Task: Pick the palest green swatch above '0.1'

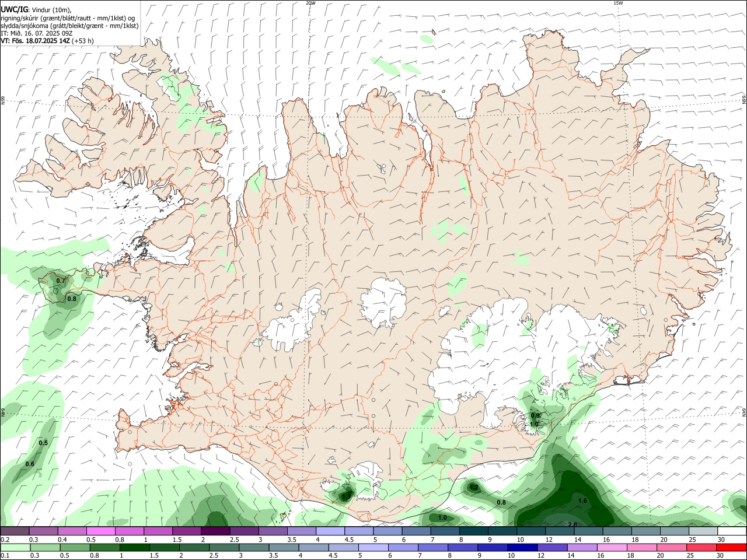Action: (x=15, y=547)
